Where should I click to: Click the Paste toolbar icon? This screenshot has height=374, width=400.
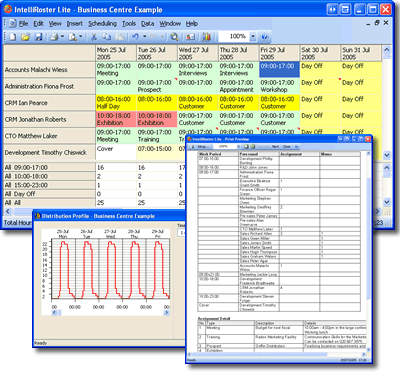point(119,37)
